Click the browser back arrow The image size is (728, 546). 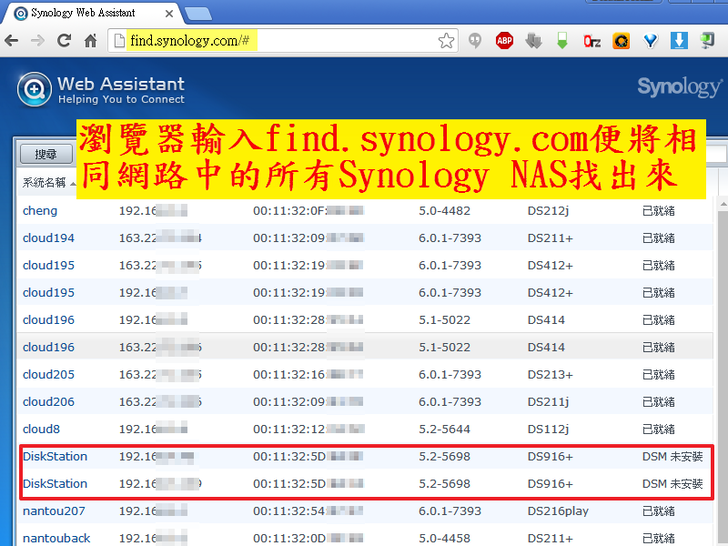(x=11, y=41)
